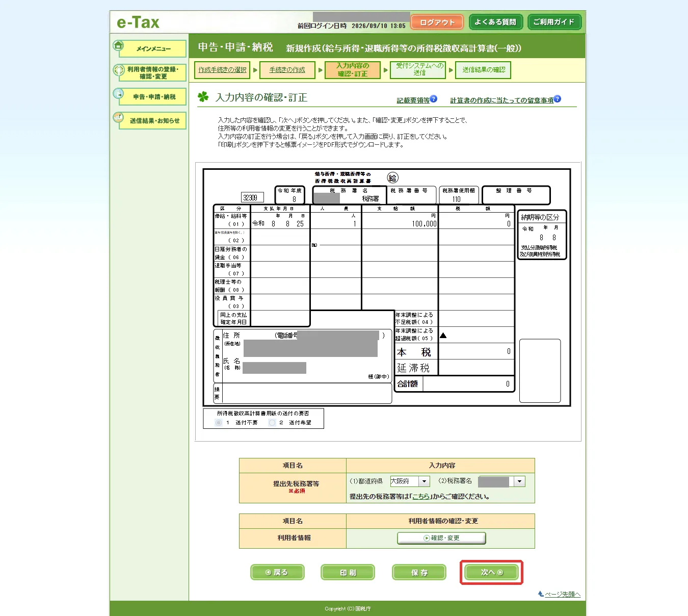The width and height of the screenshot is (688, 616).
Task: Open help icon beside 記載要領等
Action: point(434,99)
